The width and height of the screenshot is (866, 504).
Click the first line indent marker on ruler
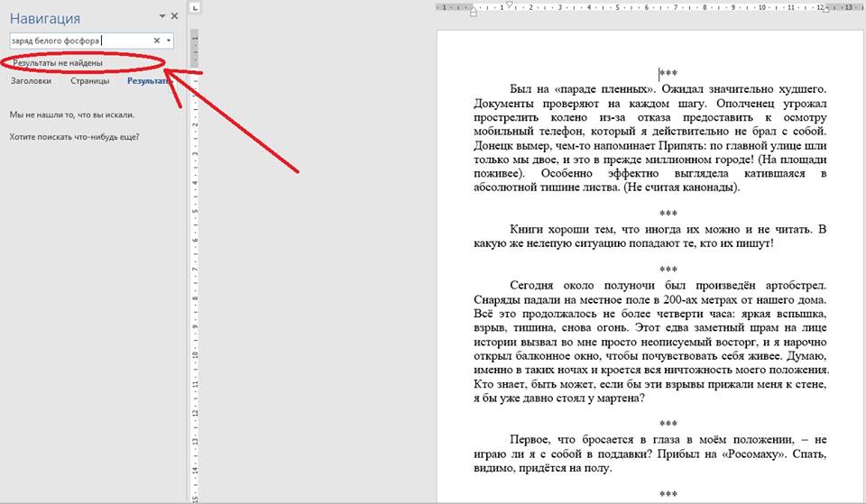point(510,4)
